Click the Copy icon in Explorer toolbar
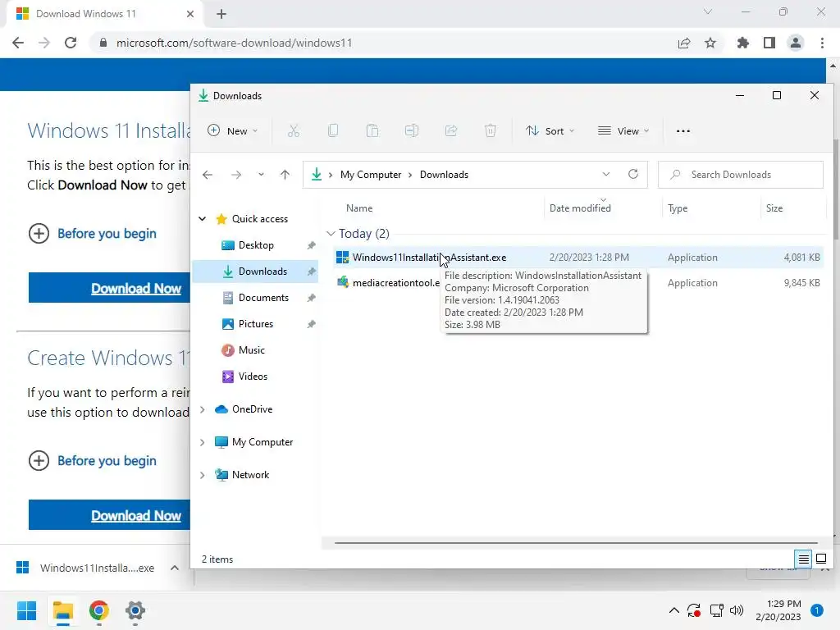This screenshot has width=840, height=630. [333, 130]
